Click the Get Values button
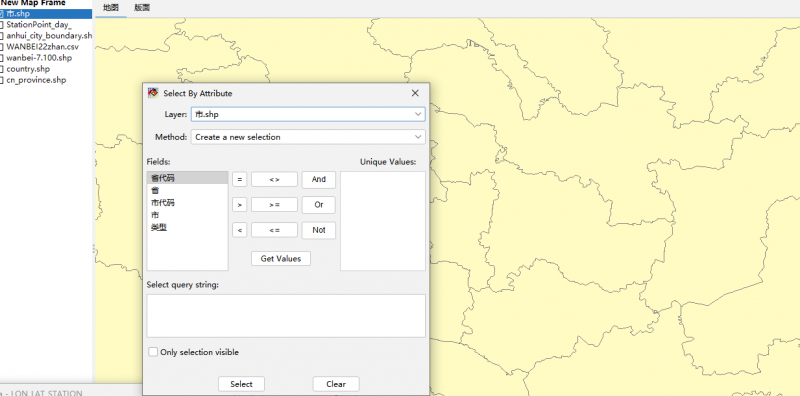This screenshot has width=800, height=396. tap(281, 259)
